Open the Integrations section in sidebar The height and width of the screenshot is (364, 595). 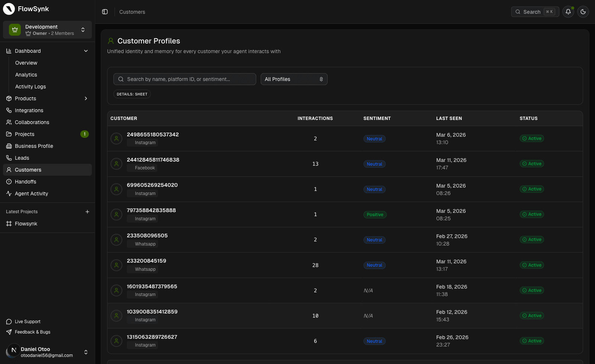click(29, 110)
